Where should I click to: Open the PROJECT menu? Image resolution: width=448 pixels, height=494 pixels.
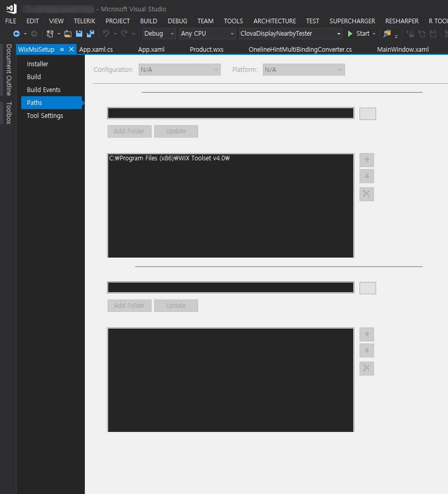tap(117, 21)
